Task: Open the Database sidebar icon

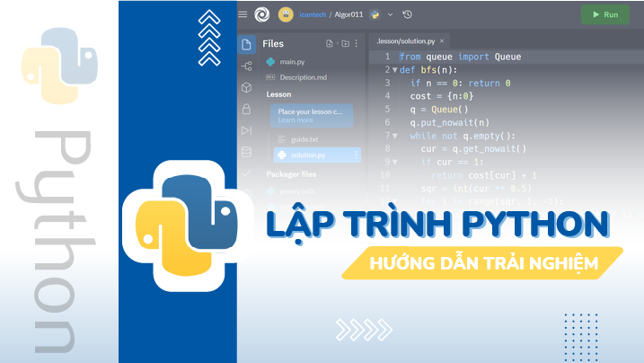Action: pyautogui.click(x=246, y=152)
